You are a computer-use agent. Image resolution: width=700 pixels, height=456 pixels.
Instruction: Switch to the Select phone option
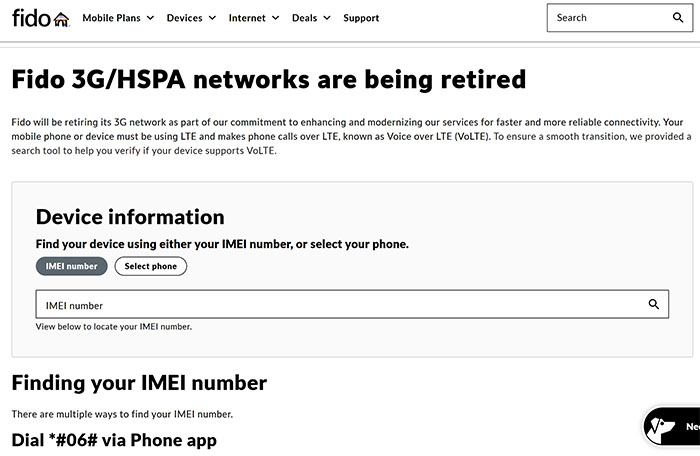151,266
